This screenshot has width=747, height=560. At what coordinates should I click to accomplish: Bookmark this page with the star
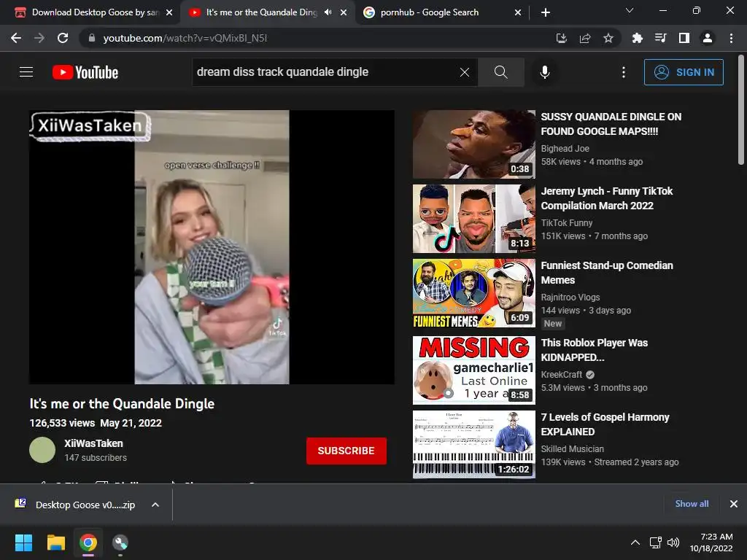(x=608, y=38)
